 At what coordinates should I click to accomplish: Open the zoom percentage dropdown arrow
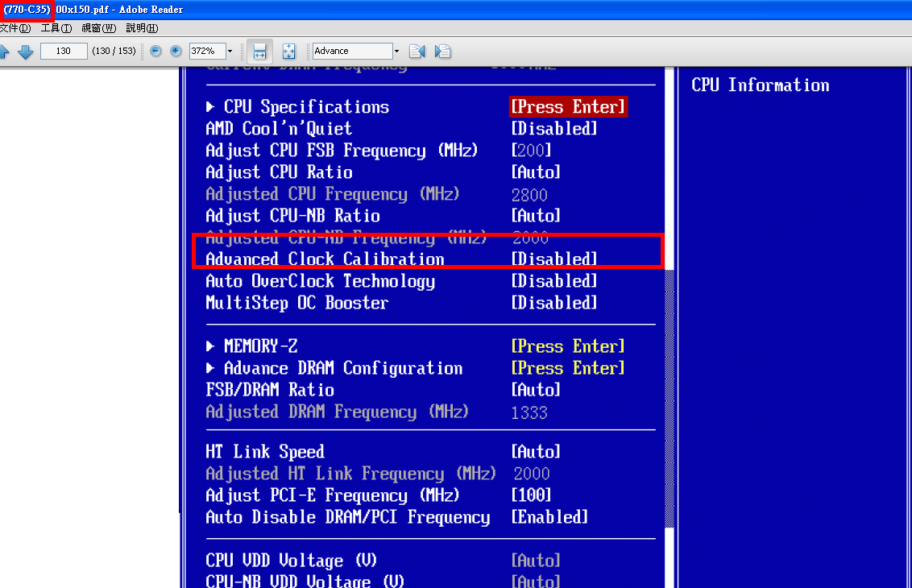point(230,52)
